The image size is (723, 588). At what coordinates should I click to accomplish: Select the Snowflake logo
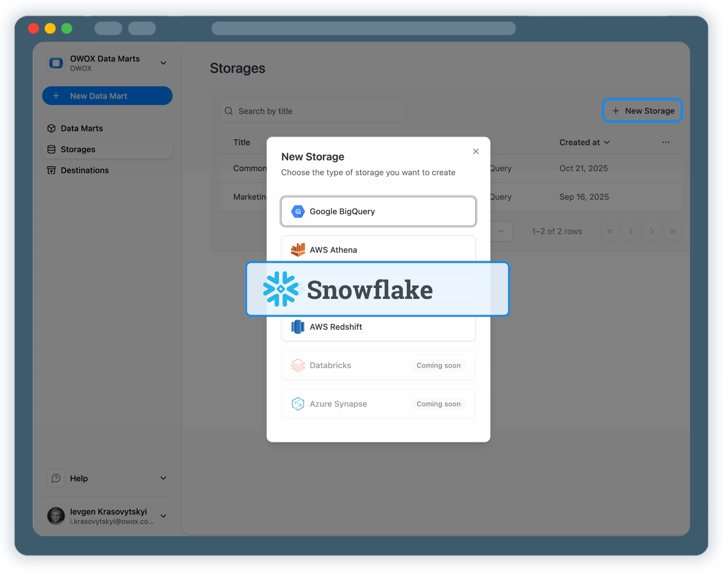[x=281, y=289]
